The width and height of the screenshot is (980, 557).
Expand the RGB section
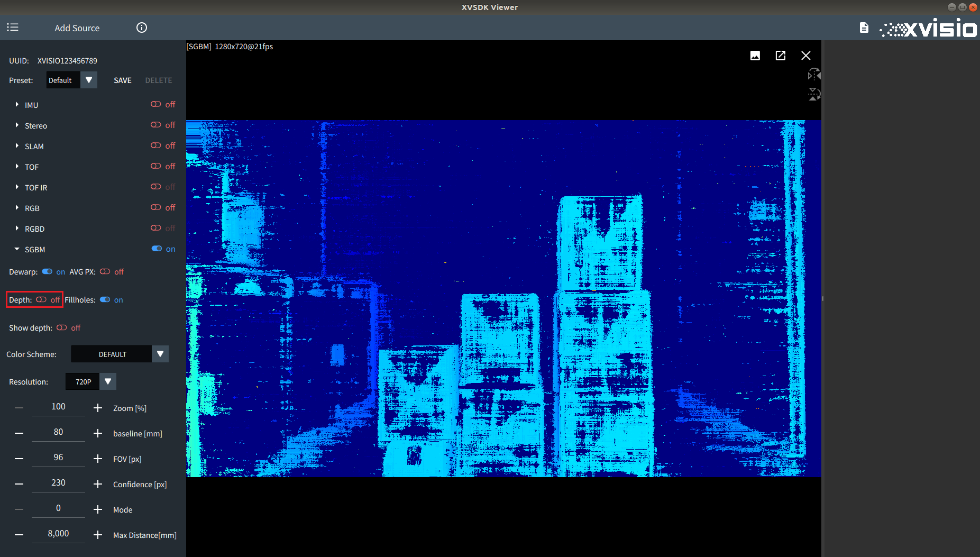tap(17, 207)
